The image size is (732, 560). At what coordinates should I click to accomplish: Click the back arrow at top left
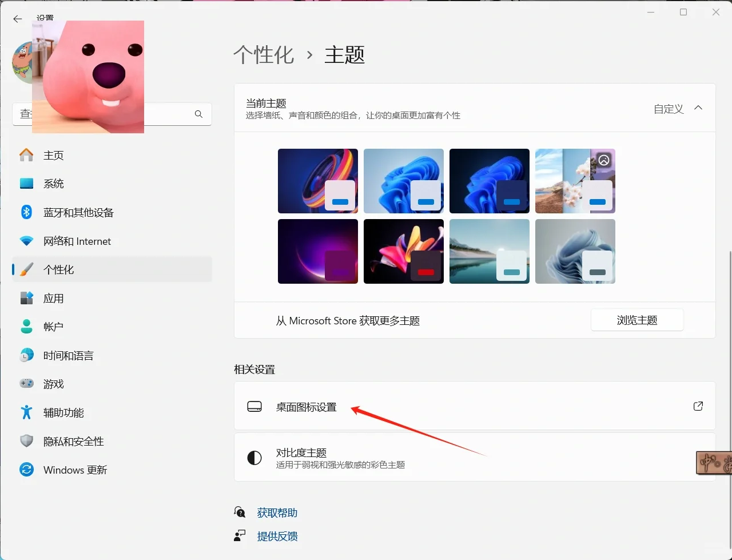(x=18, y=19)
